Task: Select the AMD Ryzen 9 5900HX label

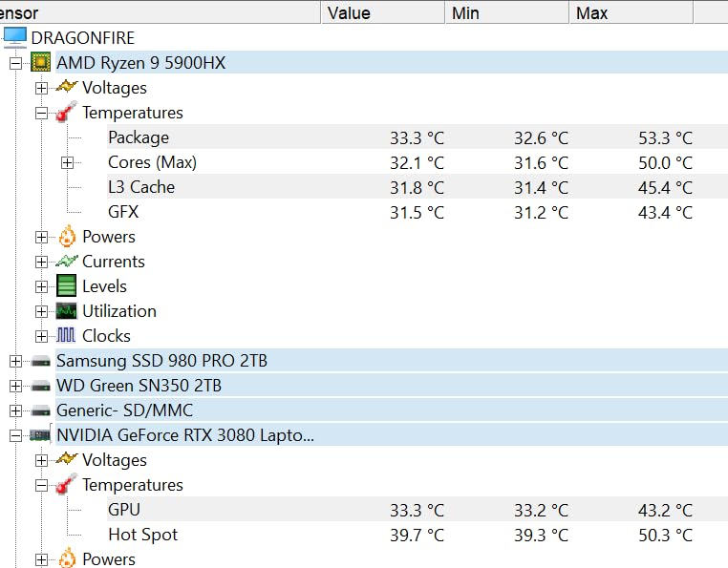Action: 140,63
